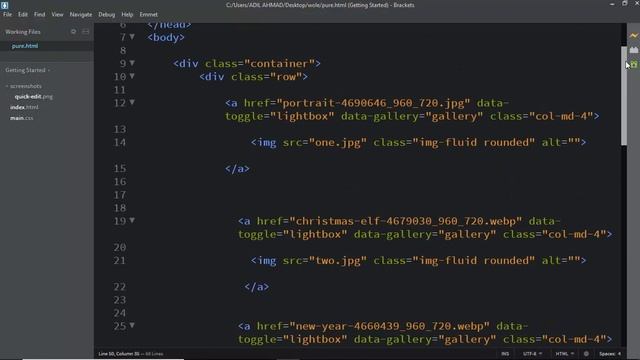Click the two.jpg src value on line 21
This screenshot has height=360, width=640.
[338, 260]
